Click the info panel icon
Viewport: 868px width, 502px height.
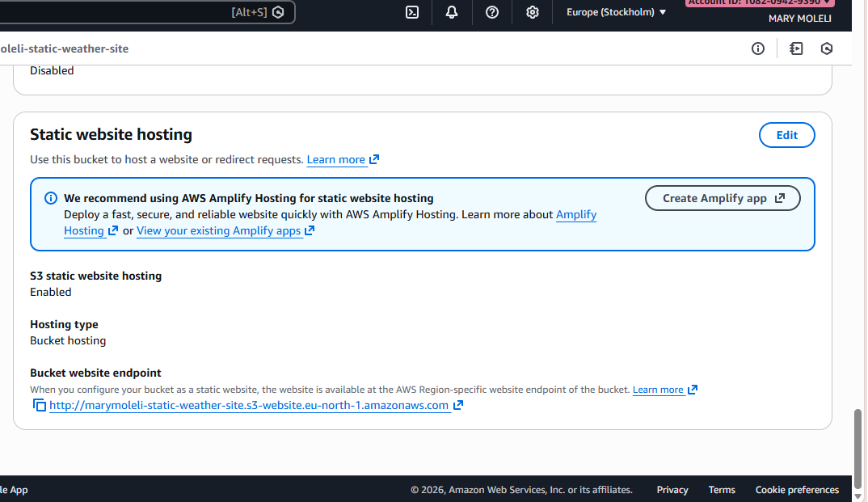(758, 49)
